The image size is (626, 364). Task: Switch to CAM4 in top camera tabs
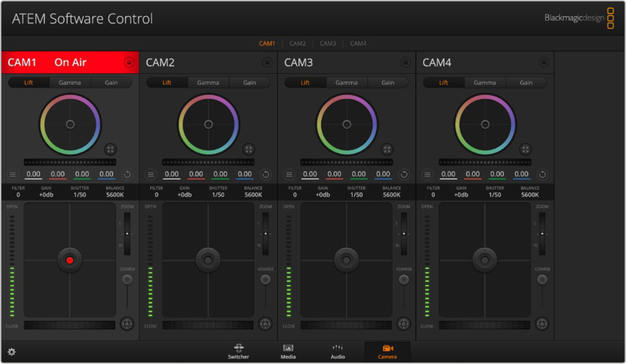(x=358, y=43)
